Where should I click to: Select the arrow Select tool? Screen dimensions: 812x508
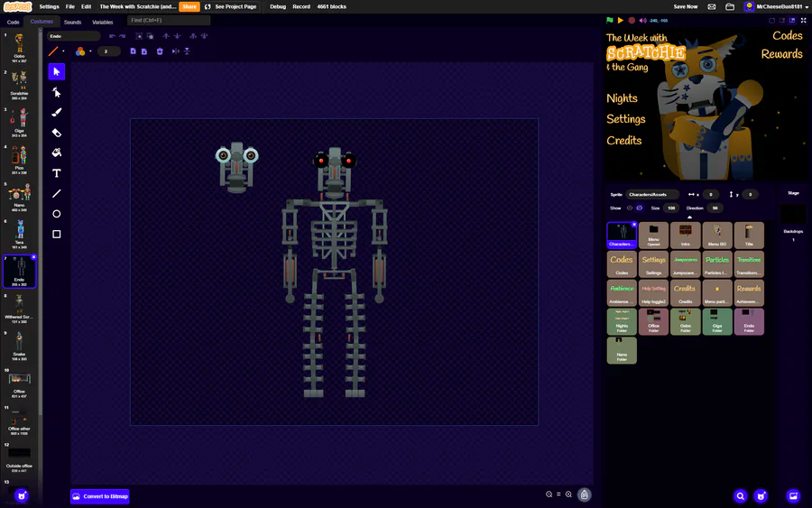coord(57,71)
